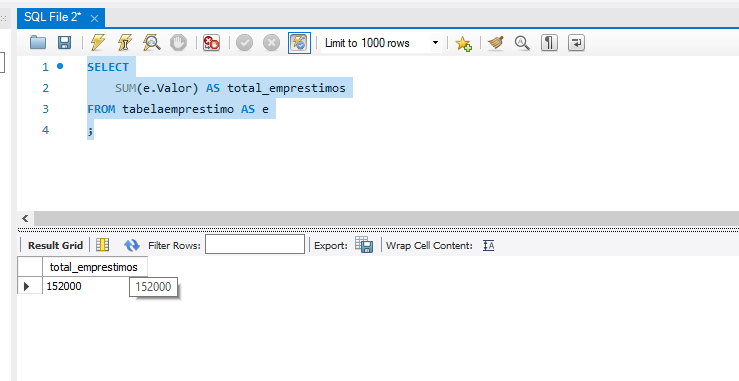Screen dimensions: 739x381
Task: Toggle word wrapping icon in editor toolbar
Action: pyautogui.click(x=576, y=43)
